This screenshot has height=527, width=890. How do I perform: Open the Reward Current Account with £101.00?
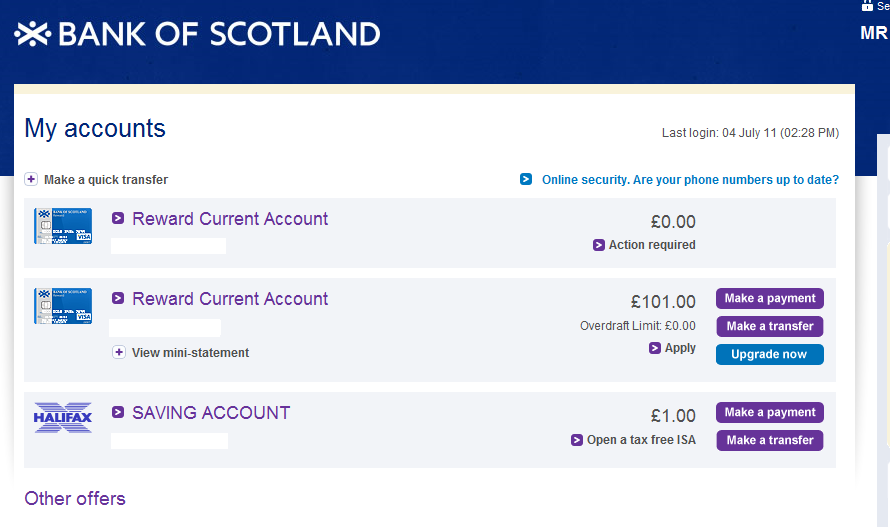tap(230, 299)
